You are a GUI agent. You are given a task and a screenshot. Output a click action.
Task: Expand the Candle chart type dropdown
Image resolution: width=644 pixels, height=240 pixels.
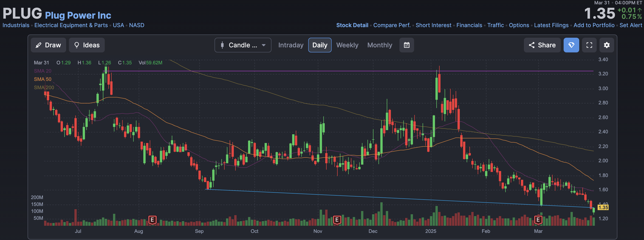(243, 45)
